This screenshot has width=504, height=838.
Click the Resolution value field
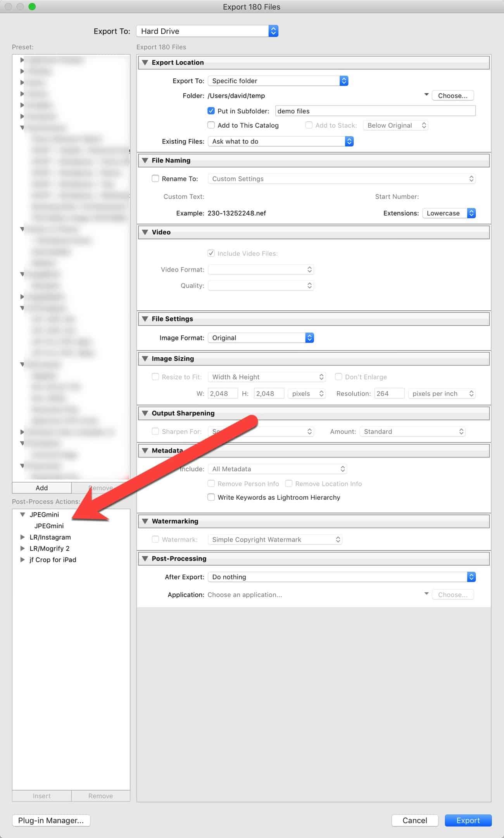[389, 393]
